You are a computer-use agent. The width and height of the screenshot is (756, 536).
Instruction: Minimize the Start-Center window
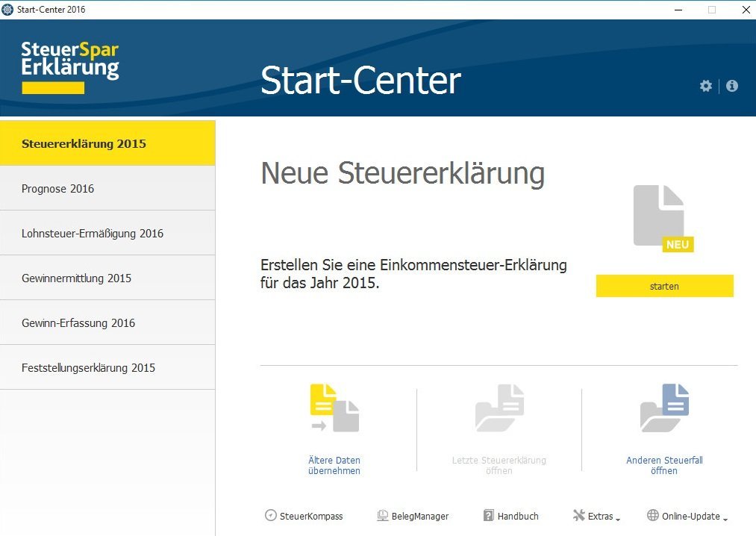tap(678, 10)
